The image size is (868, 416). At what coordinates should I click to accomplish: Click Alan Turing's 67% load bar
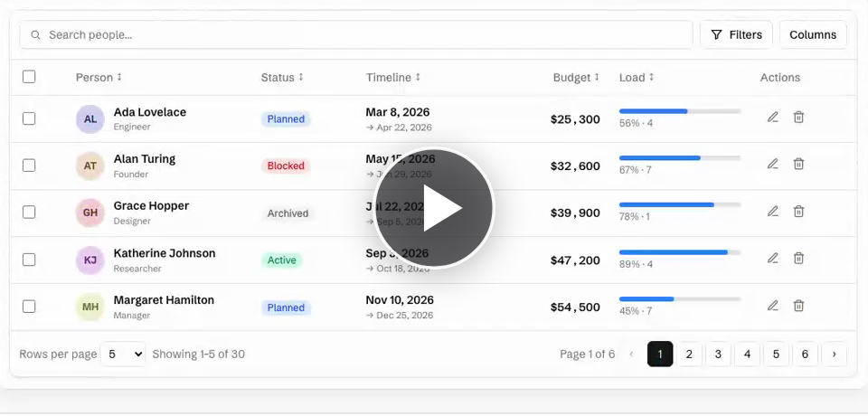tap(680, 158)
